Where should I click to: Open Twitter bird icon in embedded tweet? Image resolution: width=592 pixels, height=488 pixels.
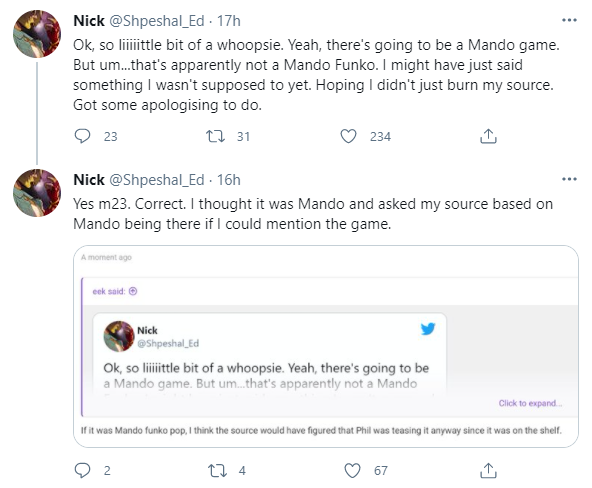pos(428,329)
